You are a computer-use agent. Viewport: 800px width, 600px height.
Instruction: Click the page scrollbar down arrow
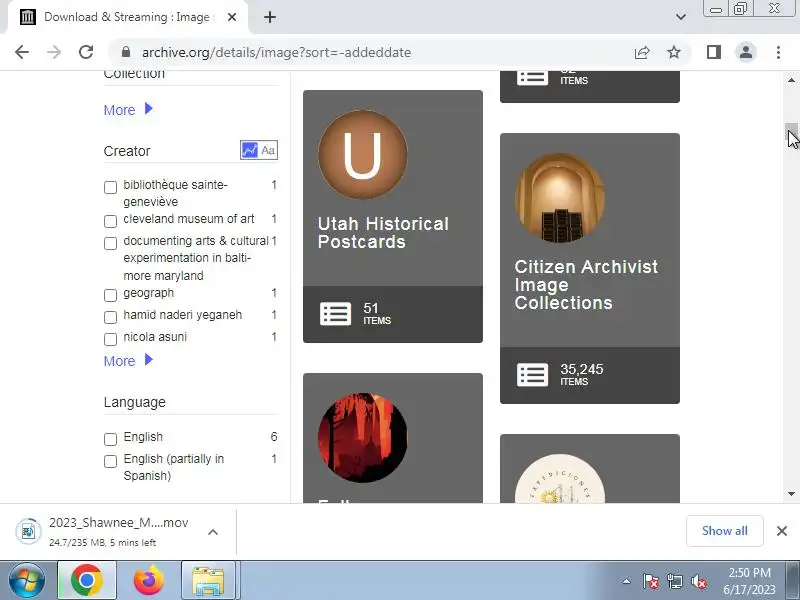click(x=791, y=494)
